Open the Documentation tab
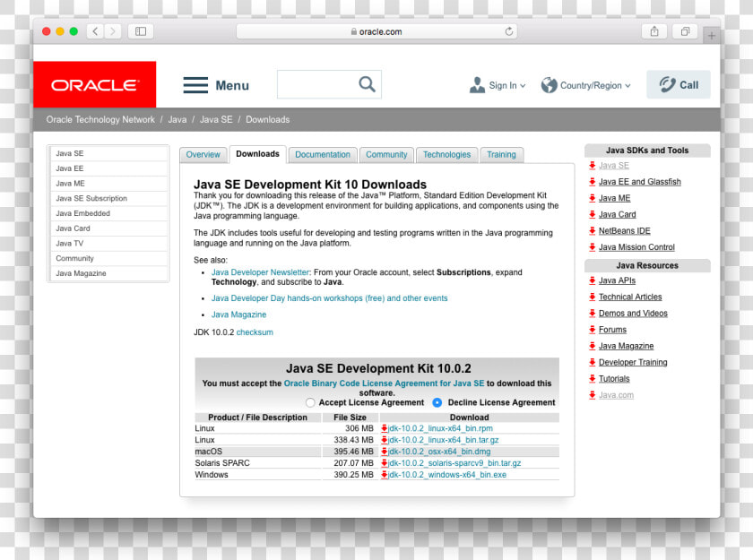 [x=323, y=154]
